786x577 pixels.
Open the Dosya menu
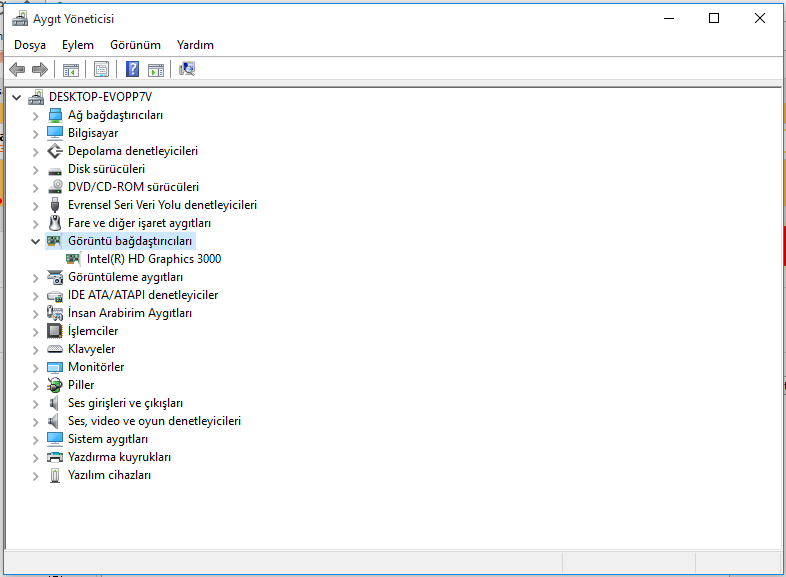point(30,45)
